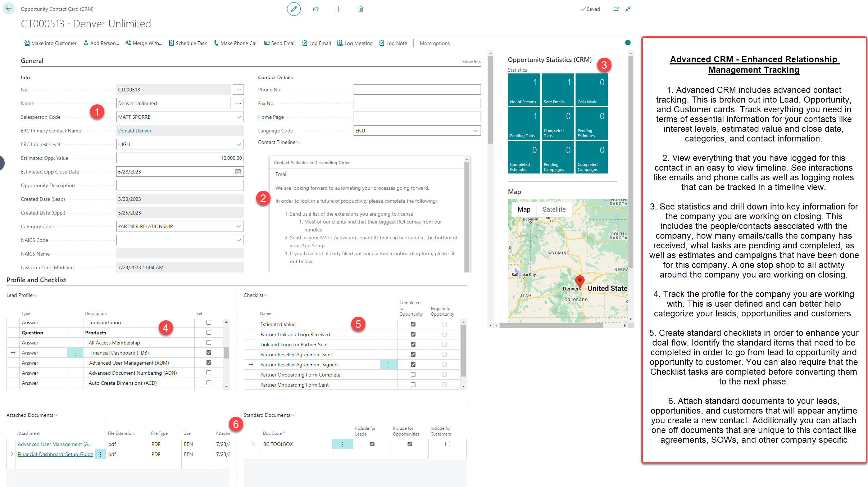868x487 pixels.
Task: Expand Lead Profile menu chevron
Action: click(x=35, y=296)
